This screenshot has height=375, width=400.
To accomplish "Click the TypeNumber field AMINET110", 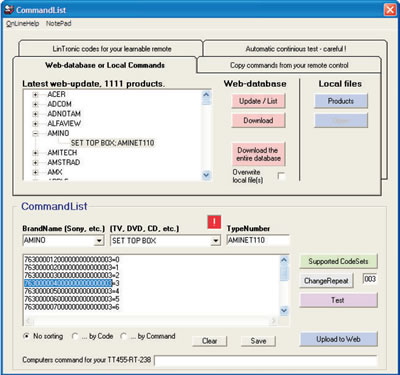I will pos(258,240).
